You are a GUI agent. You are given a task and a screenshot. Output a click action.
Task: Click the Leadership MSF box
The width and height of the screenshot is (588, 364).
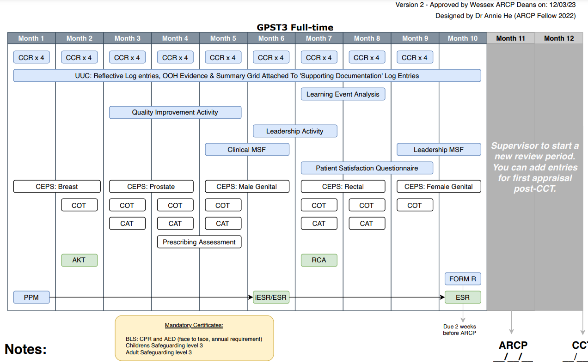pyautogui.click(x=438, y=150)
